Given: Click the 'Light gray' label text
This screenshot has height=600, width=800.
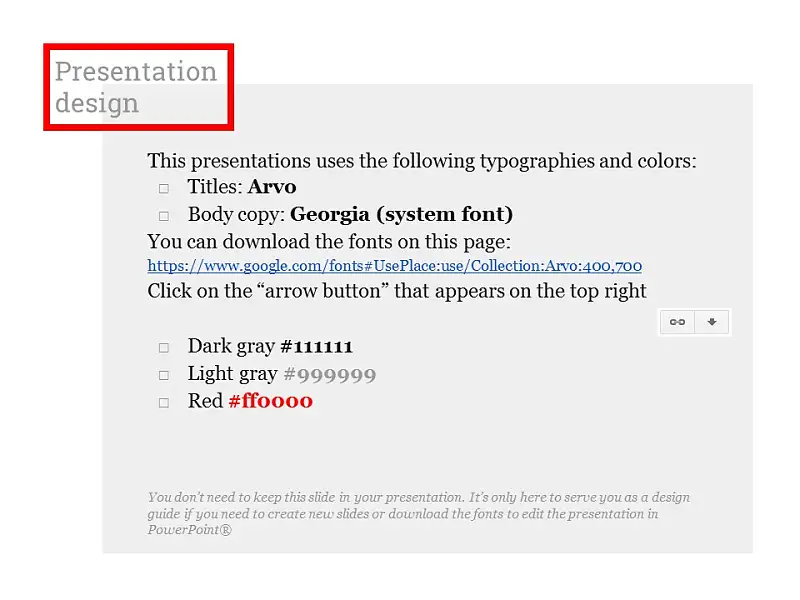Looking at the screenshot, I should [x=233, y=374].
